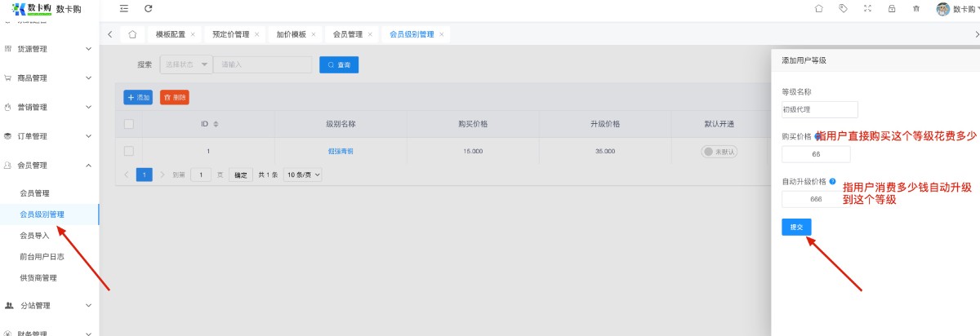Toggle the 未默认 default switch
The height and width of the screenshot is (336, 980).
click(x=719, y=151)
